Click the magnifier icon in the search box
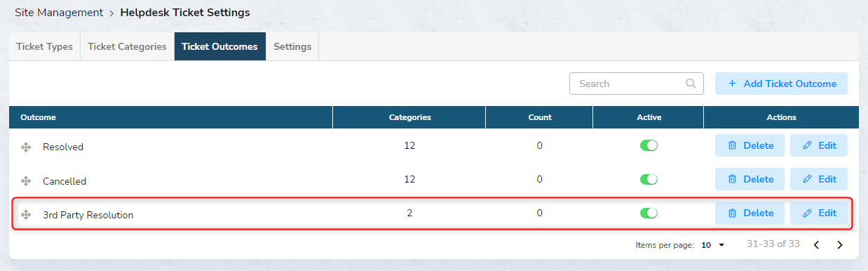This screenshot has height=271, width=868. (691, 84)
